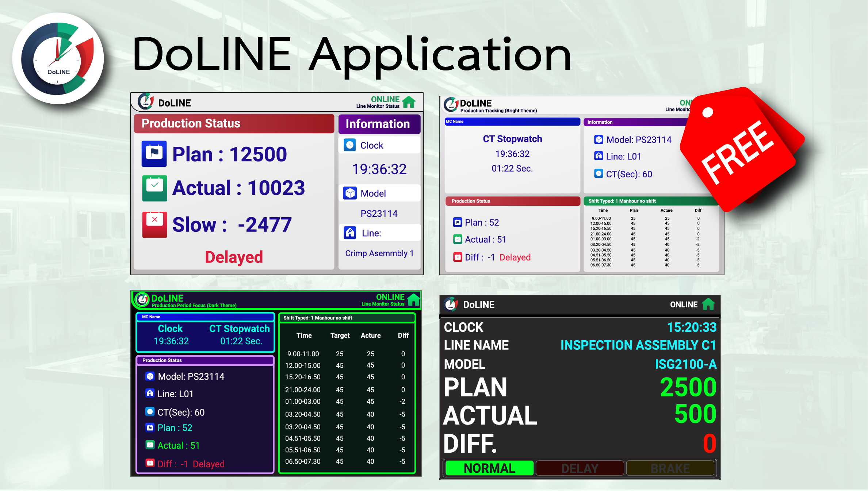Click the Delayed status text in large panel
Image resolution: width=868 pixels, height=491 pixels.
(x=234, y=257)
